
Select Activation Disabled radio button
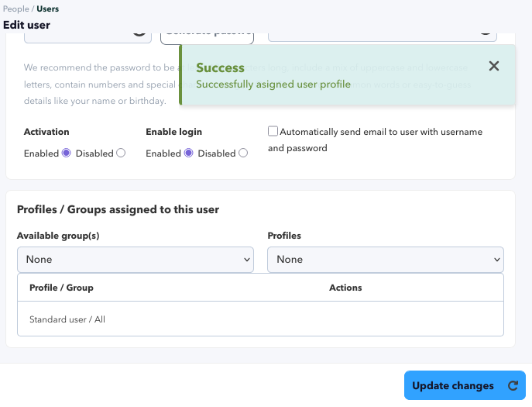(121, 153)
